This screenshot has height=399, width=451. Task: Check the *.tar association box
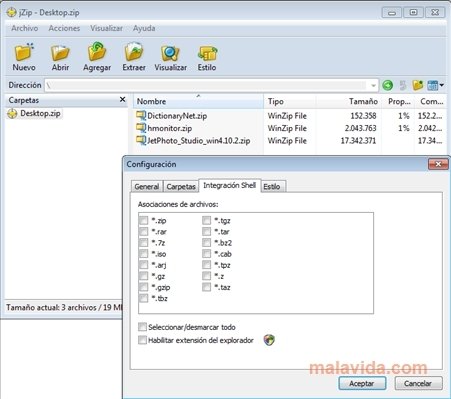(x=206, y=231)
